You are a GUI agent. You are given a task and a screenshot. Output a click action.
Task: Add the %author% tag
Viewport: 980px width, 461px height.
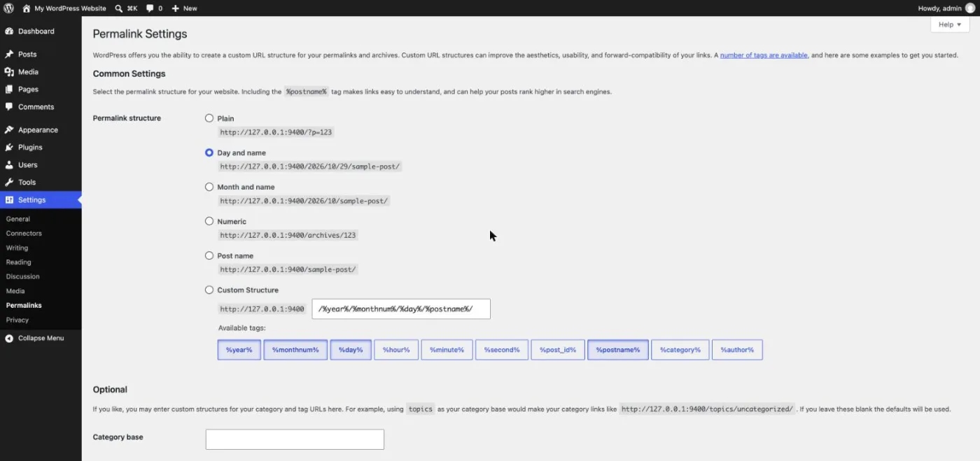(x=737, y=350)
